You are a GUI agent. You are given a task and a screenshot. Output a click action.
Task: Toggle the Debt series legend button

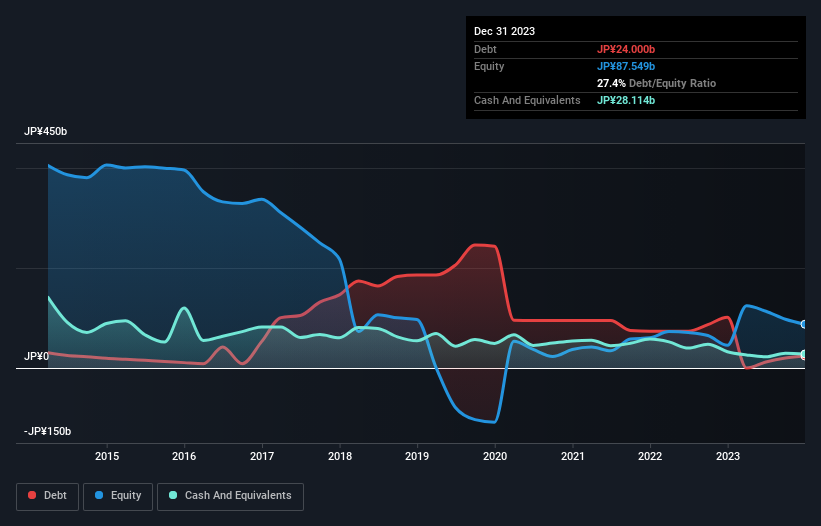click(x=47, y=496)
